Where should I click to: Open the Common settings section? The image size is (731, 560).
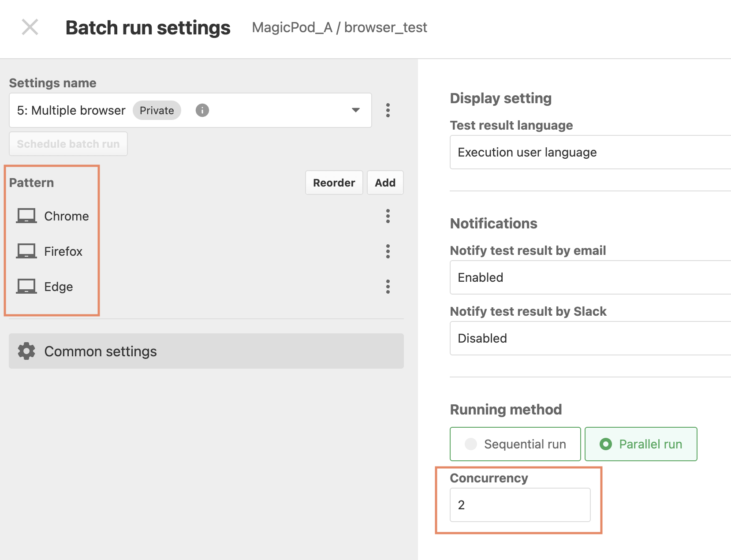click(206, 351)
